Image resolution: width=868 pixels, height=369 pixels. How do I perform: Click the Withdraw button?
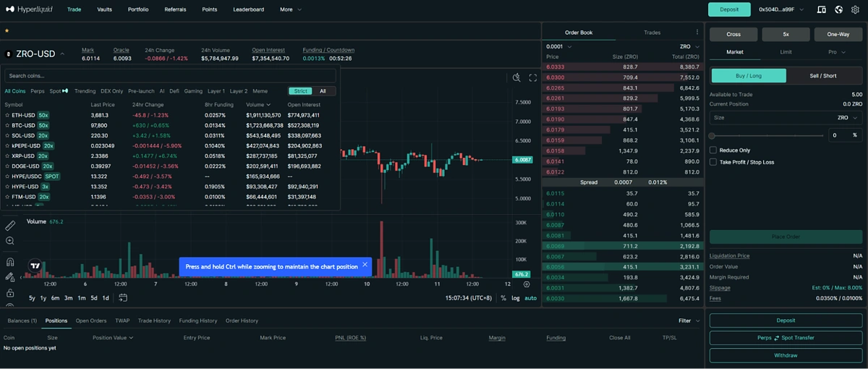click(786, 355)
